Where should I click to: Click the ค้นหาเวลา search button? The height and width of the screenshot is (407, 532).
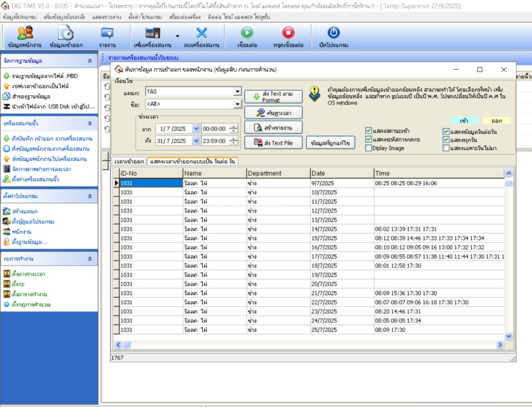point(273,112)
